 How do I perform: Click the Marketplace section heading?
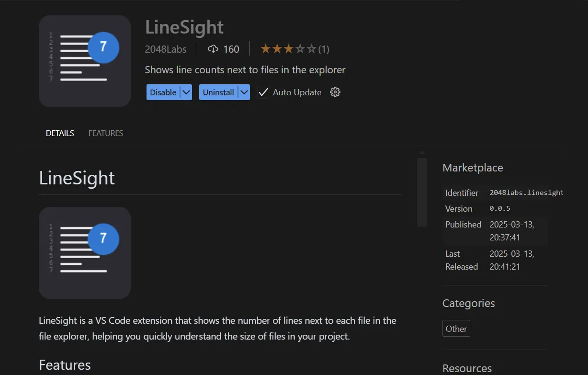click(x=473, y=168)
